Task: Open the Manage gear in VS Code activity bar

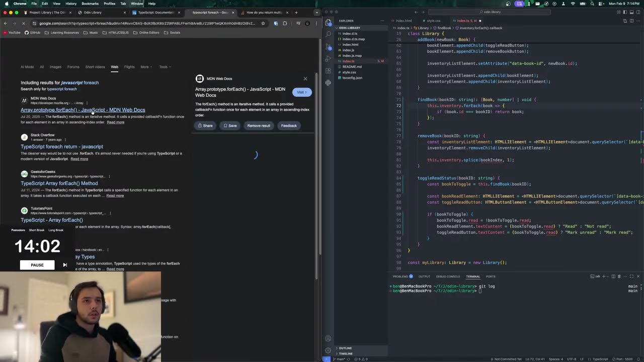Action: (x=328, y=350)
